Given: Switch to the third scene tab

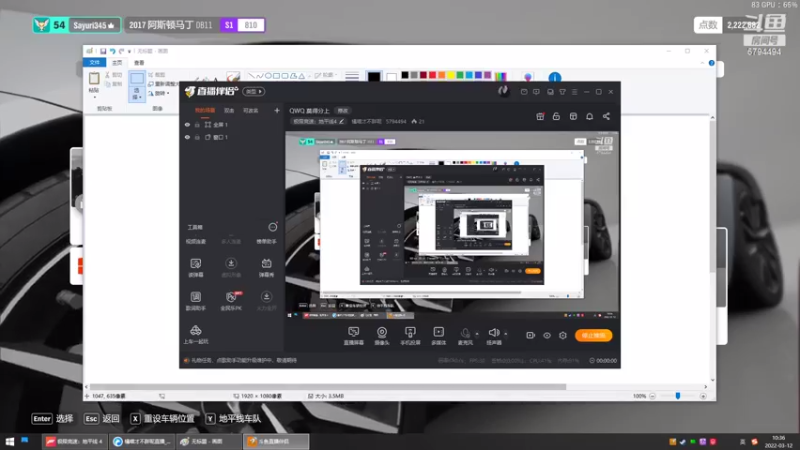Looking at the screenshot, I should coord(251,110).
